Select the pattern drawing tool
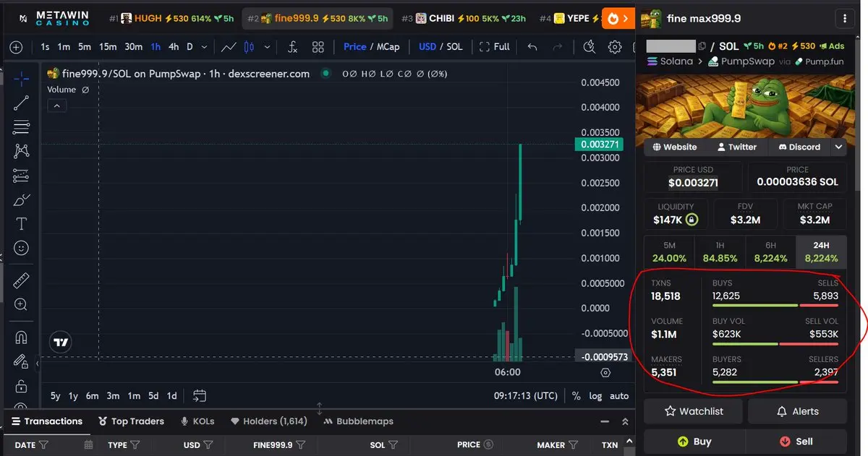 coord(22,151)
